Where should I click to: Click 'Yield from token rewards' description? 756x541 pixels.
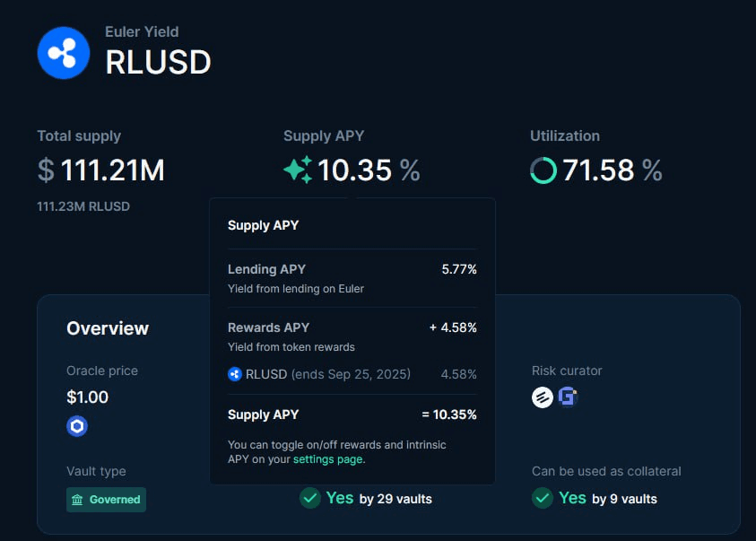291,347
